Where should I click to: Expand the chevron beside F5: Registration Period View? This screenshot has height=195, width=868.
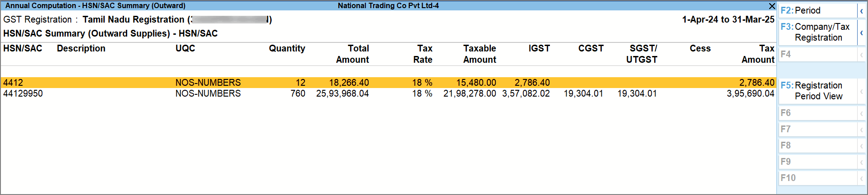pos(861,91)
